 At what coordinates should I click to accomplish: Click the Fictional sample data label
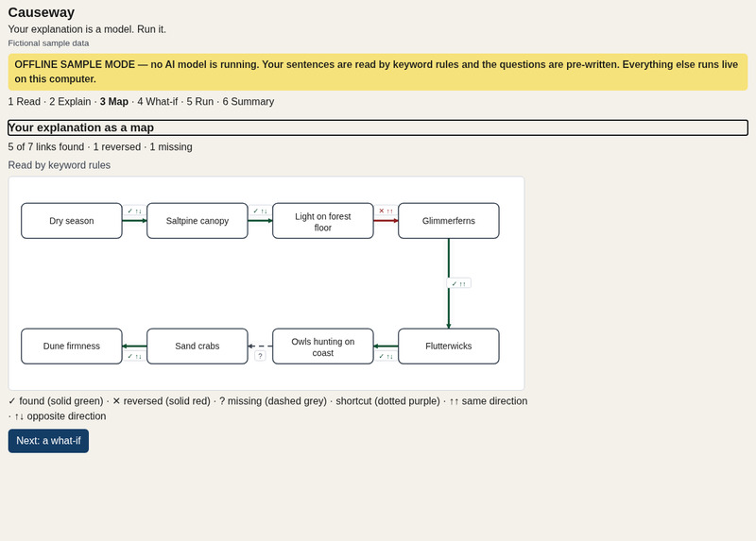(48, 43)
